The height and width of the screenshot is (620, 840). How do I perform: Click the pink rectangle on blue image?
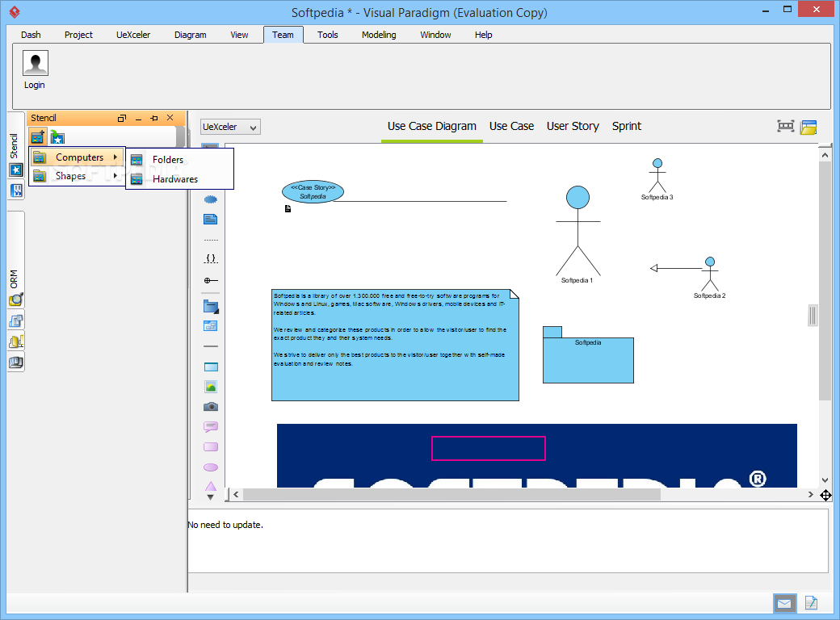pyautogui.click(x=489, y=448)
